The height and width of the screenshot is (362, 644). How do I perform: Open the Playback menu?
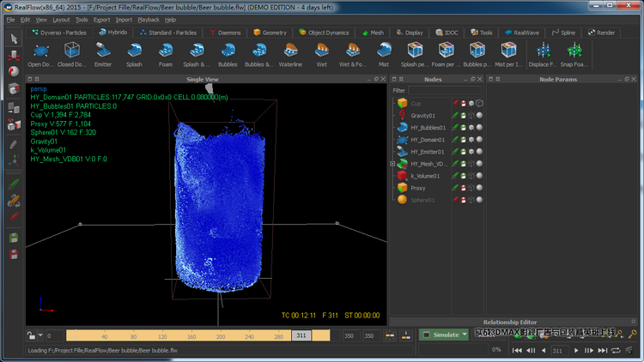tap(149, 20)
